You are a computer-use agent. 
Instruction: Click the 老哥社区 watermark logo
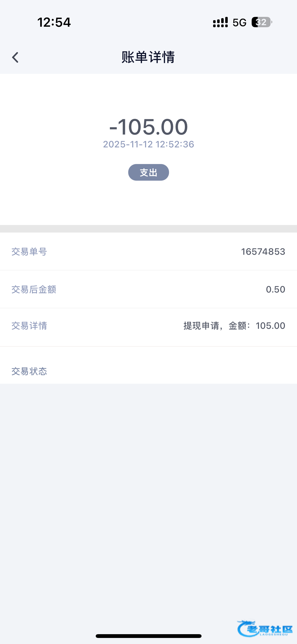pos(265,629)
